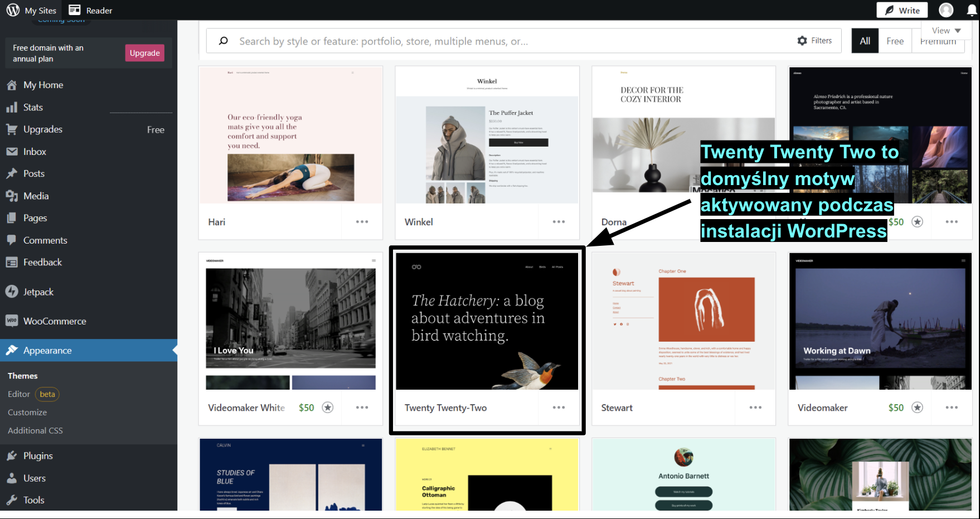Click the WooCommerce icon in sidebar

[12, 321]
